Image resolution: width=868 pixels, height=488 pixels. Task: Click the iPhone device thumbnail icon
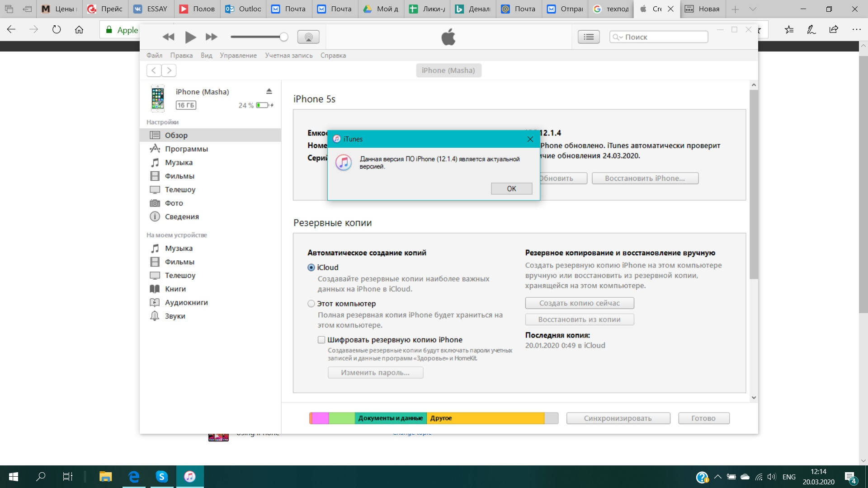coord(158,98)
